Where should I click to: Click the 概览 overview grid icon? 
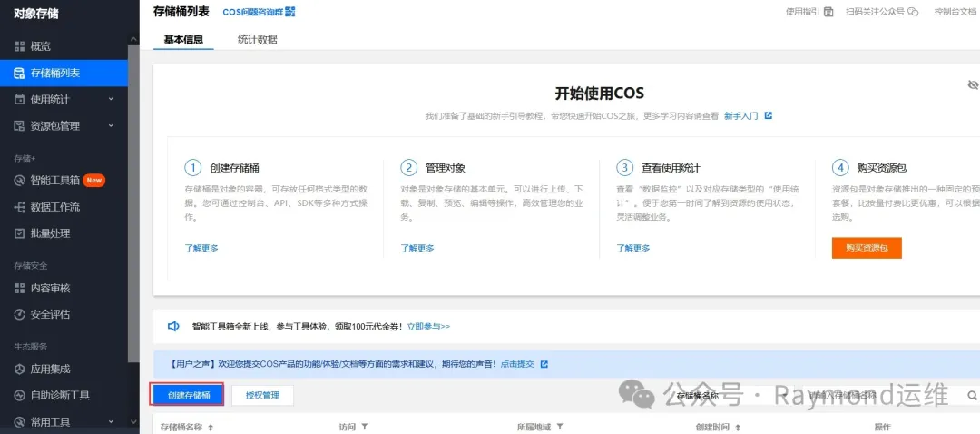[19, 46]
